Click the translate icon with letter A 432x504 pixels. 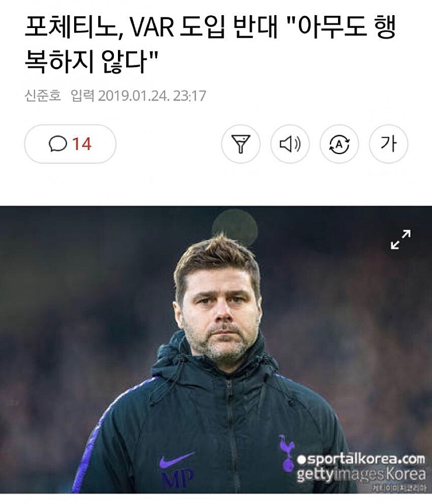(x=339, y=144)
